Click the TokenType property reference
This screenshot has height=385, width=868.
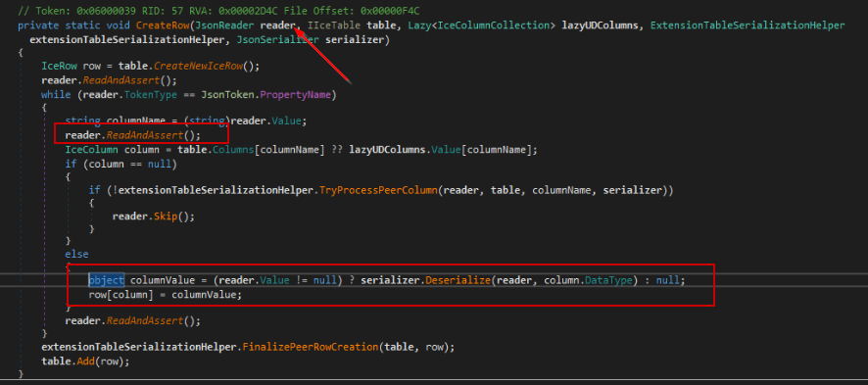(x=151, y=95)
